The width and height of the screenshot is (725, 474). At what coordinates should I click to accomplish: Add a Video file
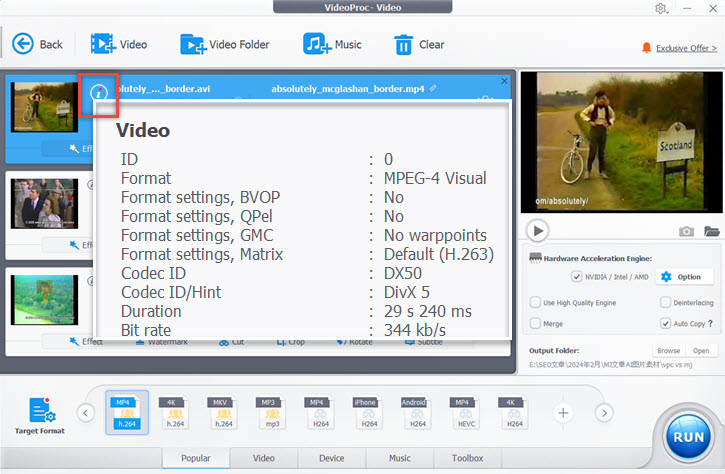coord(119,44)
